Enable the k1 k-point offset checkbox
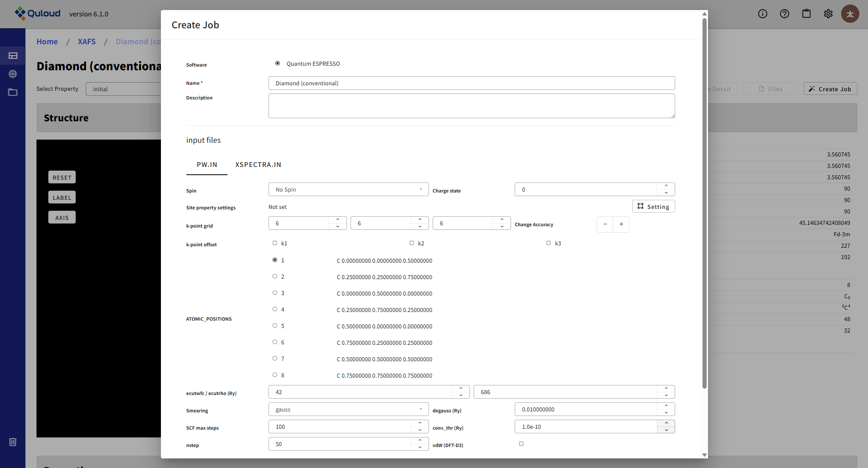The width and height of the screenshot is (868, 468). pos(274,243)
